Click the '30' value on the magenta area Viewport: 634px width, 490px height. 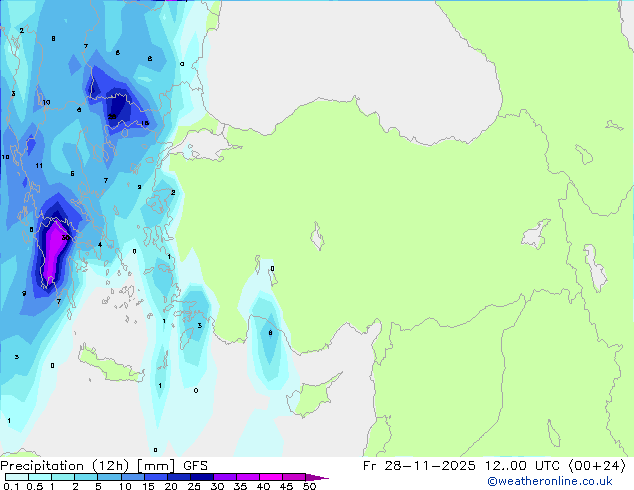tap(66, 238)
